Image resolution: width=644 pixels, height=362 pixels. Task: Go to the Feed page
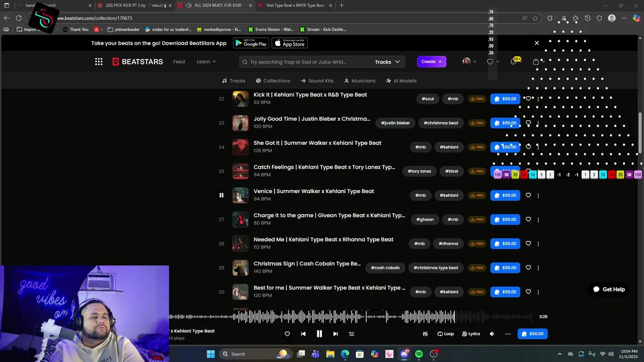(x=179, y=62)
